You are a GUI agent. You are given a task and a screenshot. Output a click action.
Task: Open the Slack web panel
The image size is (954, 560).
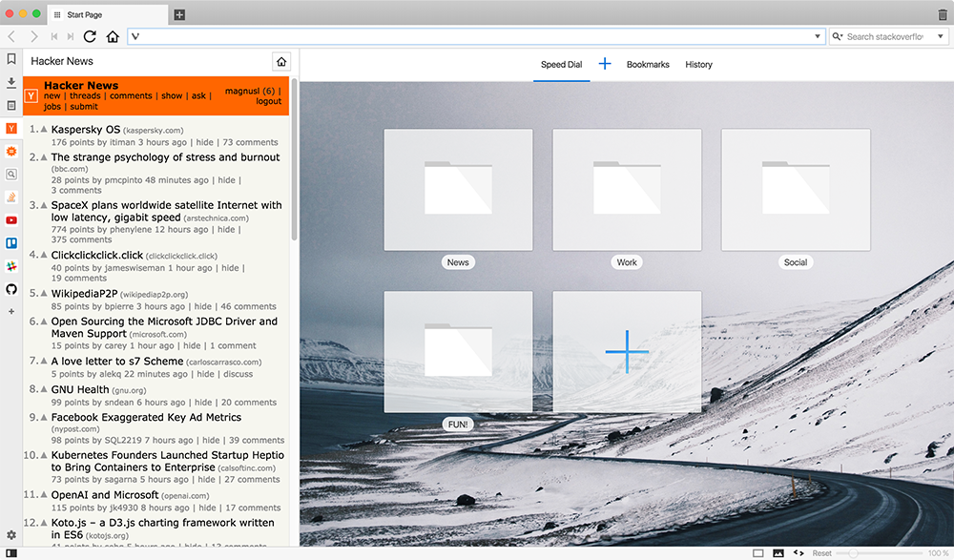coord(10,266)
